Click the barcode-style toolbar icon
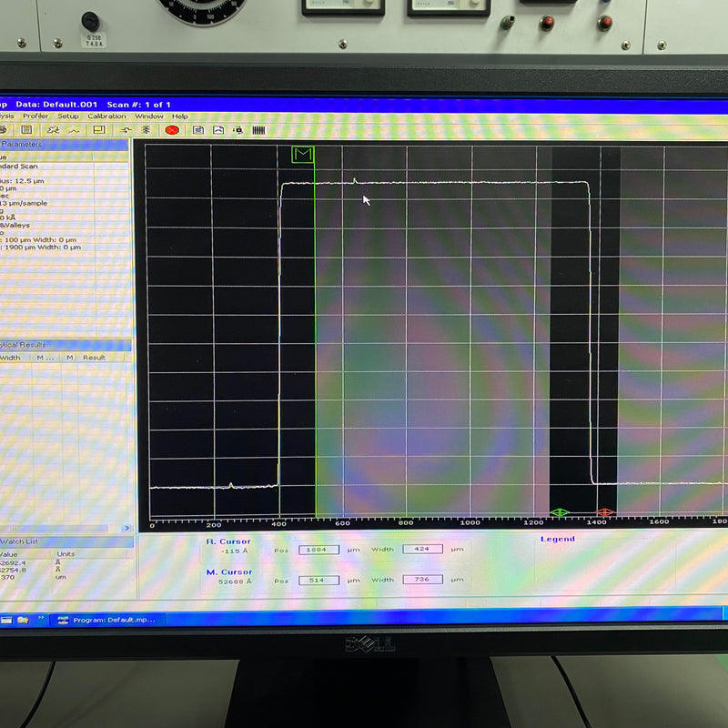This screenshot has width=728, height=728. click(258, 130)
